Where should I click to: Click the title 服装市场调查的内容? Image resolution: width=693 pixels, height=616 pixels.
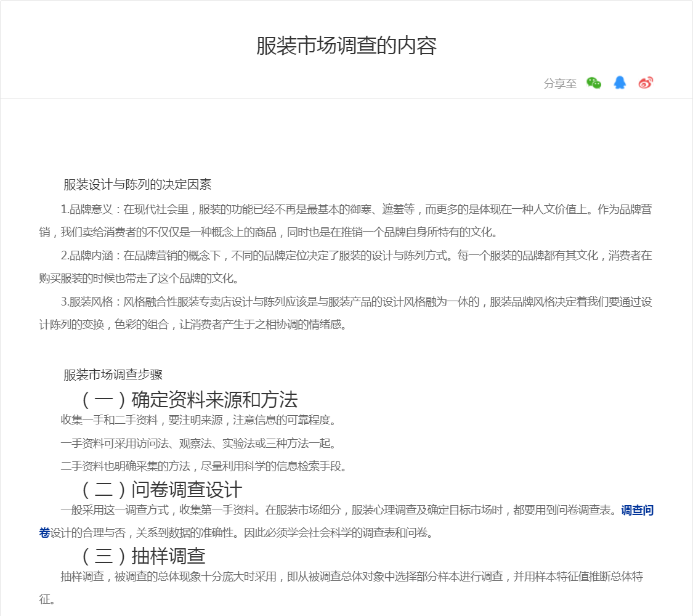(x=346, y=46)
